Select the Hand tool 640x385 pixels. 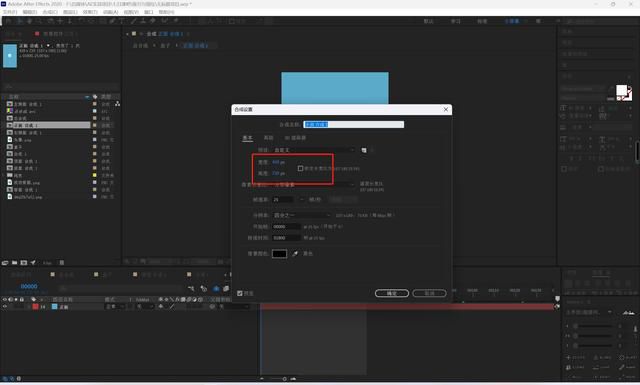pyautogui.click(x=29, y=21)
